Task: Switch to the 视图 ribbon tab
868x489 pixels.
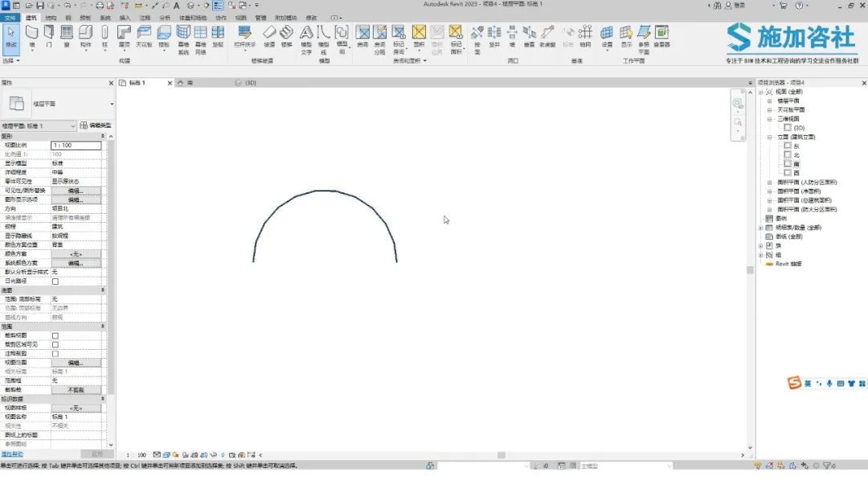Action: point(241,18)
